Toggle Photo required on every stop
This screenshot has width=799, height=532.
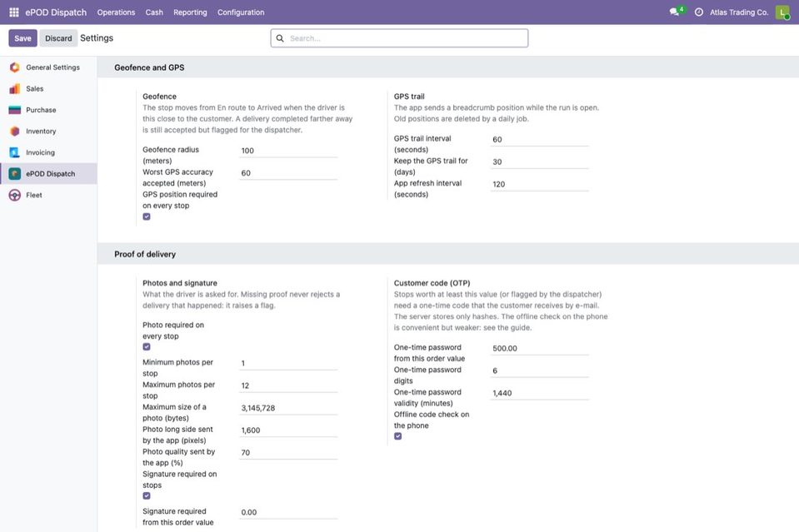click(147, 346)
